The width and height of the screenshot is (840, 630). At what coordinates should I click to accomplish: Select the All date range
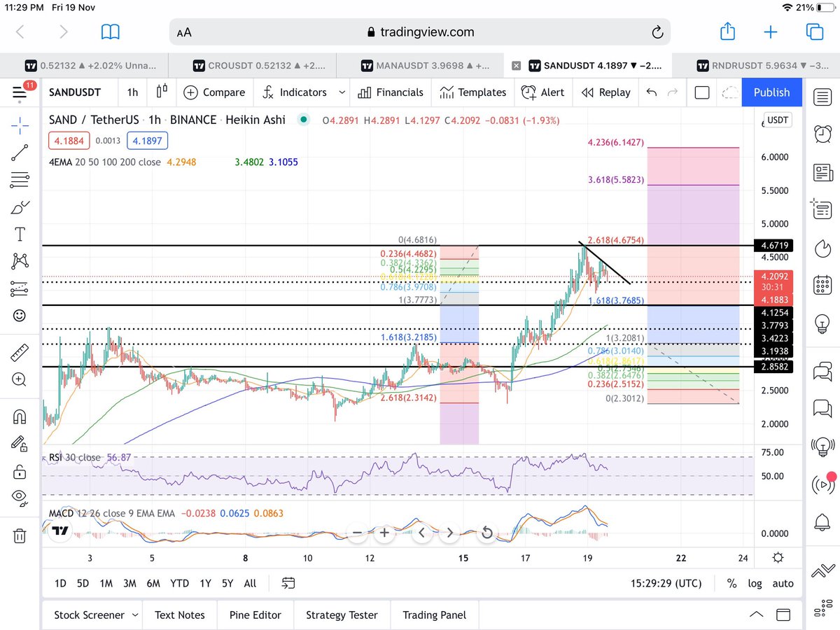click(250, 583)
